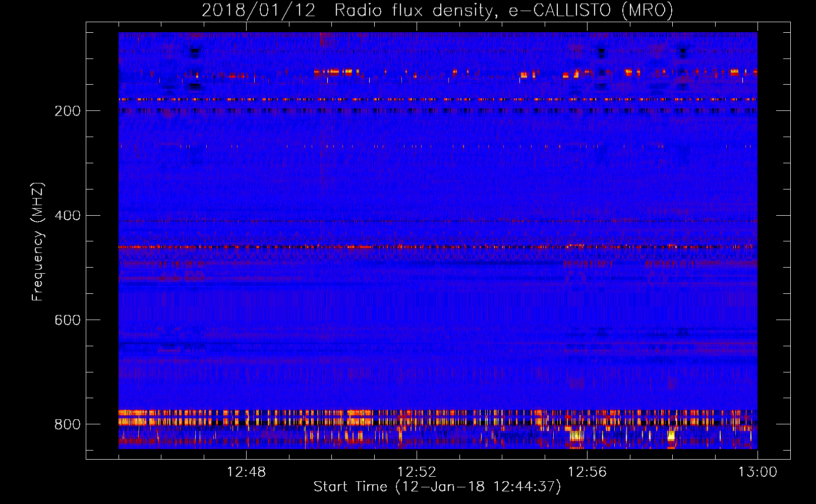This screenshot has height=504, width=816.
Task: Click the 12:52 time tick label
Action: tap(417, 472)
